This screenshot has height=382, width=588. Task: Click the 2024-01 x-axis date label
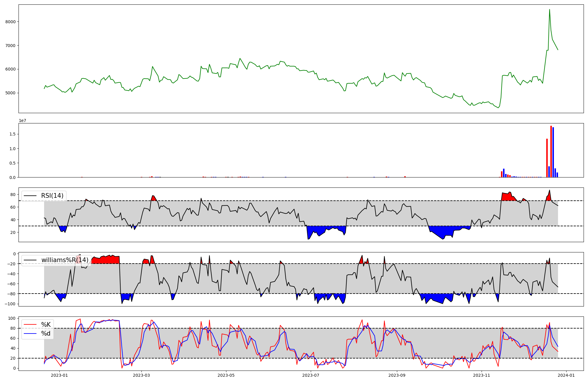pyautogui.click(x=566, y=375)
